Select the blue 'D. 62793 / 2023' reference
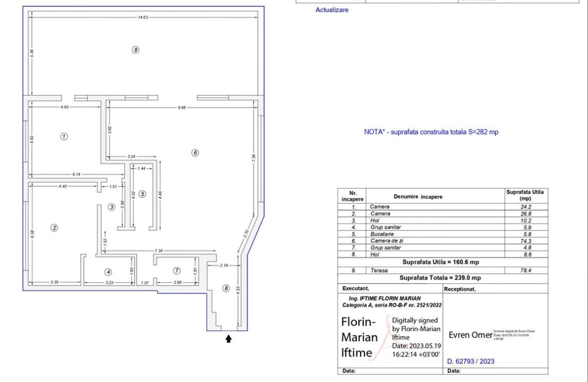 pyautogui.click(x=471, y=361)
